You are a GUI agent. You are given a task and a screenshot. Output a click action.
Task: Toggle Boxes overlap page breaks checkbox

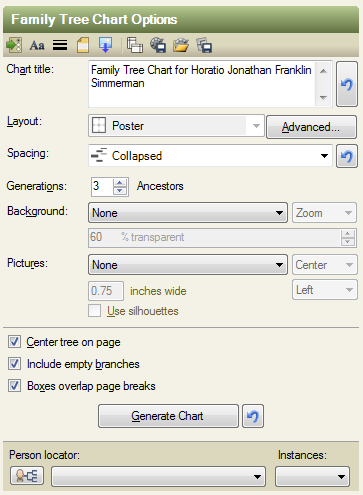pos(15,386)
